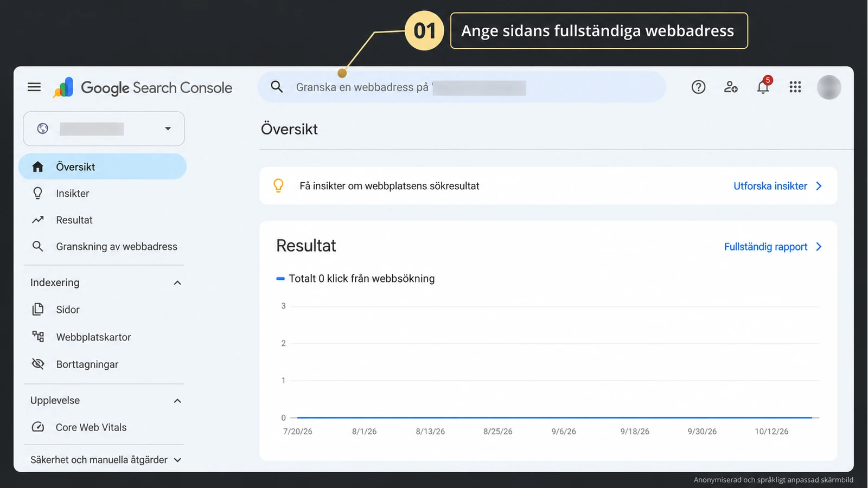
Task: Open notifications bell with 5 badge
Action: click(763, 86)
